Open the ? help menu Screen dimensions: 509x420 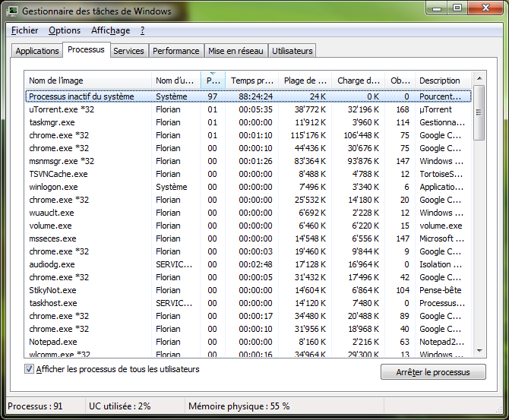[142, 30]
